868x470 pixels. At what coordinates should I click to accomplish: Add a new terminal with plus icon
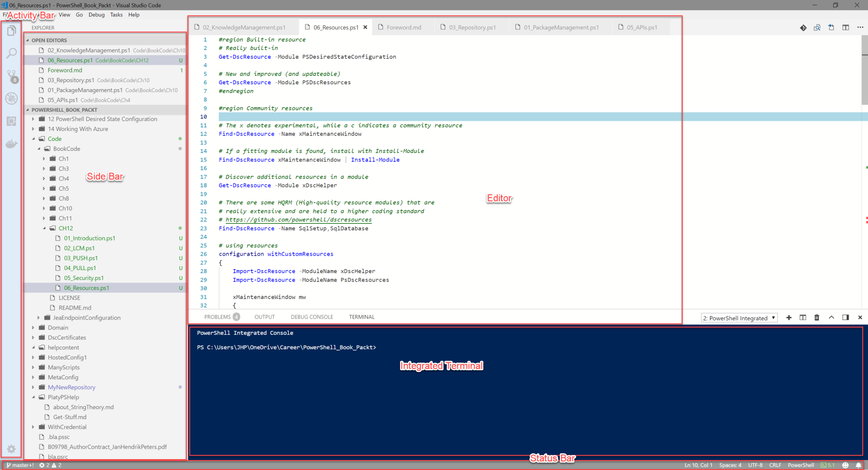coord(789,317)
